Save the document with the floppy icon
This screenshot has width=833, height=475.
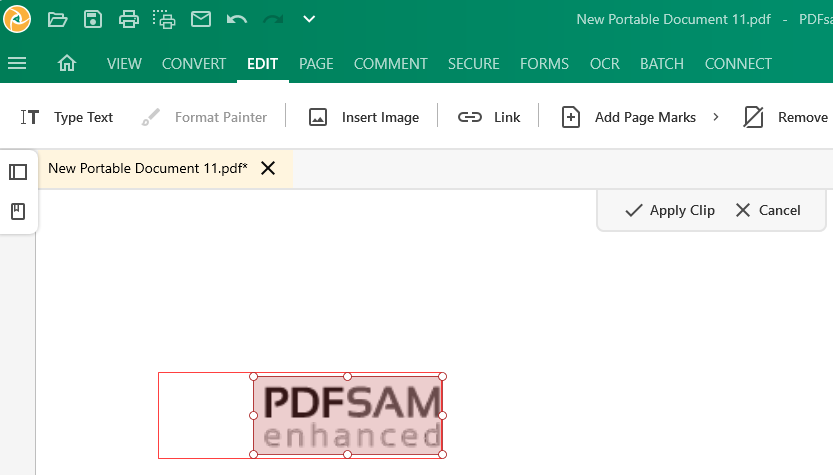click(93, 19)
